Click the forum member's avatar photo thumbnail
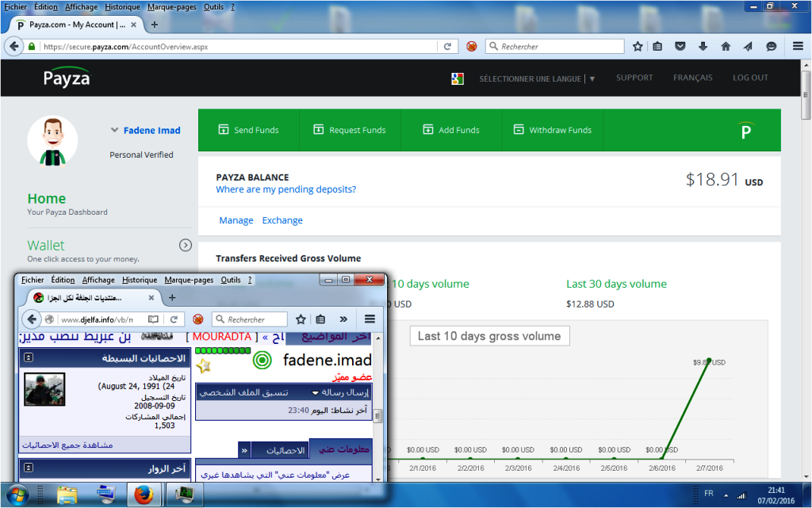 [44, 389]
